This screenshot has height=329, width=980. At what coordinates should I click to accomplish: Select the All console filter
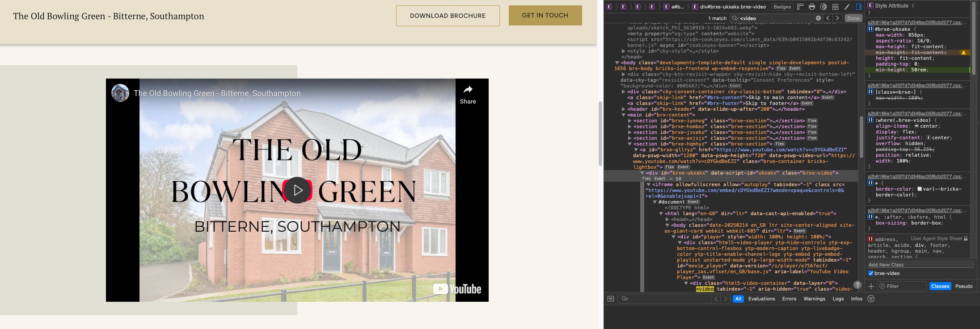click(738, 299)
